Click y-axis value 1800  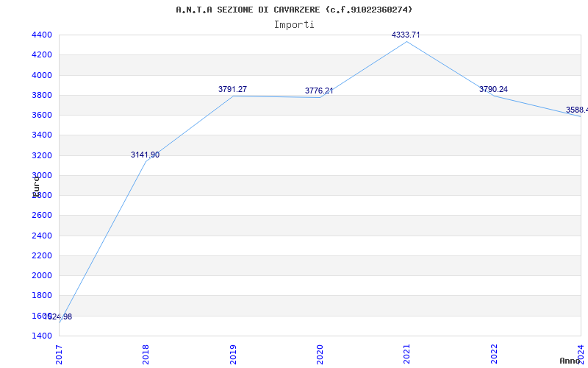43,295
